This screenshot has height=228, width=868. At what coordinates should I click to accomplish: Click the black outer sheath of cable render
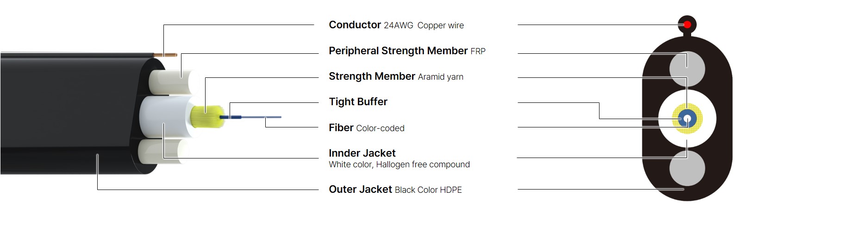coord(69,114)
